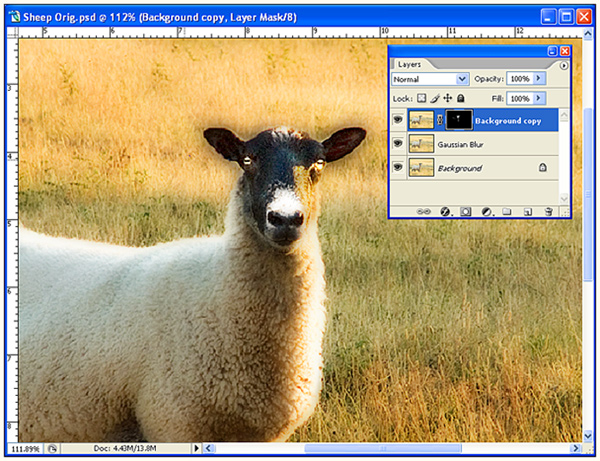This screenshot has width=600, height=461.
Task: Toggle lock image pixels brush icon
Action: 435,98
